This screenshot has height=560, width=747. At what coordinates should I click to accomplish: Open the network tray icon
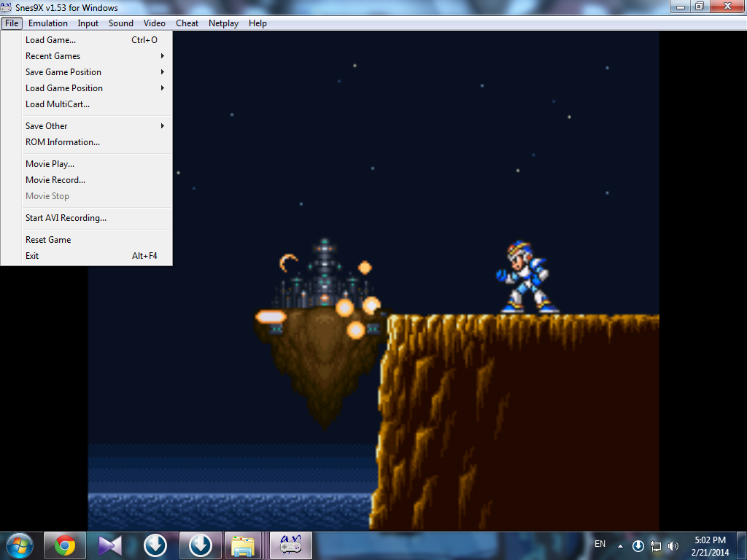[x=656, y=546]
